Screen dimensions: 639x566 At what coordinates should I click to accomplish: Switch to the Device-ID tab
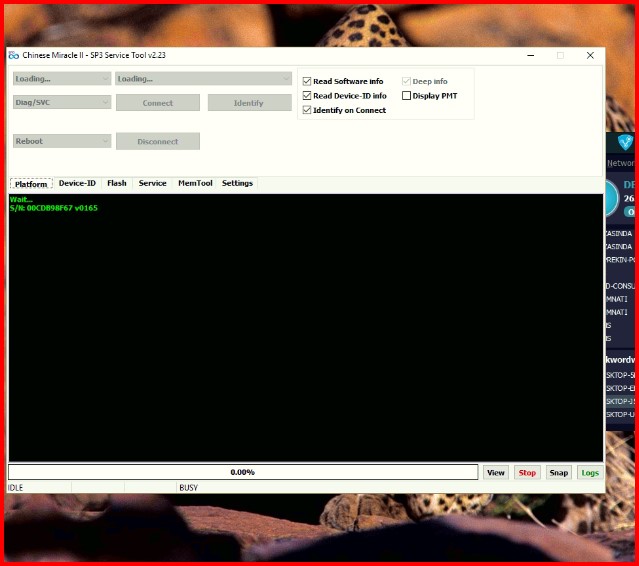77,183
